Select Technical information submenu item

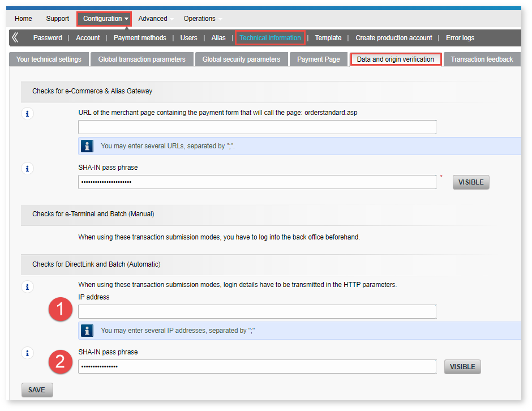click(271, 38)
